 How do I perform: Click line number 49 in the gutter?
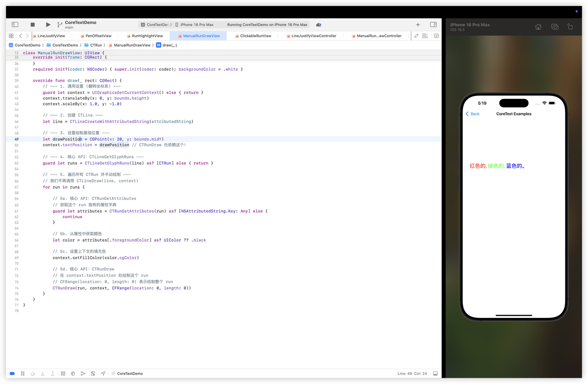(17, 139)
